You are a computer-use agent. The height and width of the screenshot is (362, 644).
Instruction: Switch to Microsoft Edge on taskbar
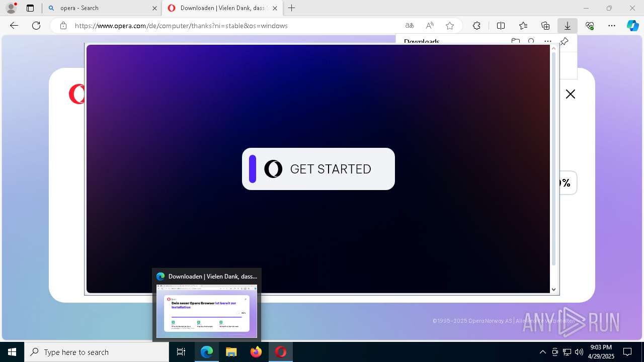click(207, 352)
